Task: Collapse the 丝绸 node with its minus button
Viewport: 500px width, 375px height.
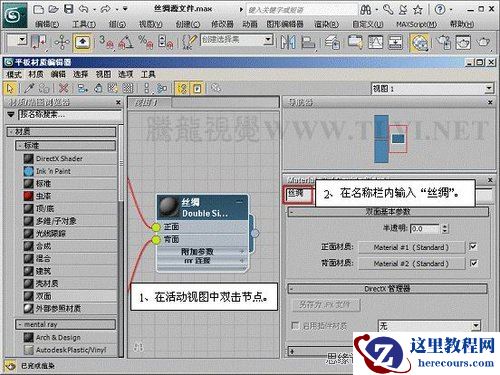Action: tap(239, 201)
